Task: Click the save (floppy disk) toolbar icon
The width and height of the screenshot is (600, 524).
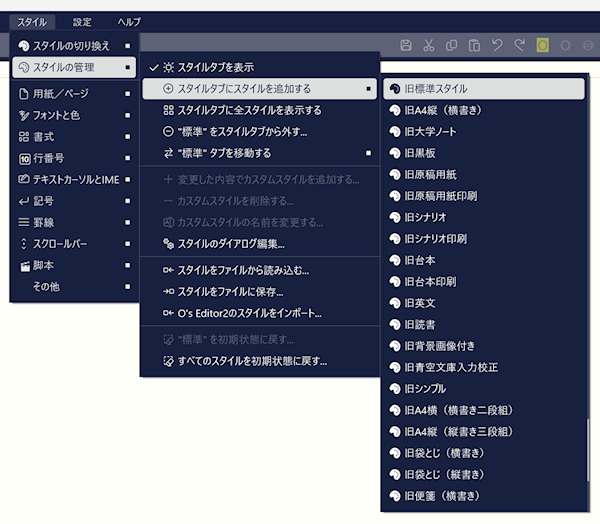Action: pyautogui.click(x=406, y=45)
